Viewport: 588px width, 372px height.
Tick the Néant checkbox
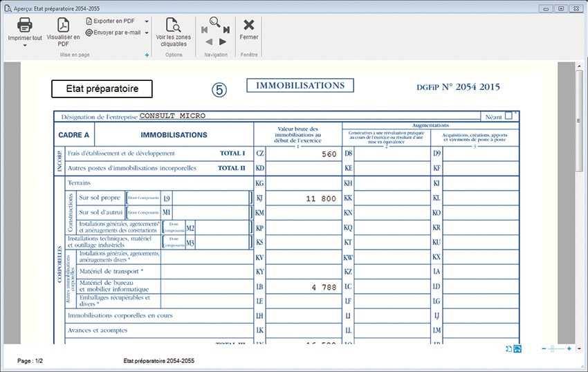pyautogui.click(x=508, y=116)
